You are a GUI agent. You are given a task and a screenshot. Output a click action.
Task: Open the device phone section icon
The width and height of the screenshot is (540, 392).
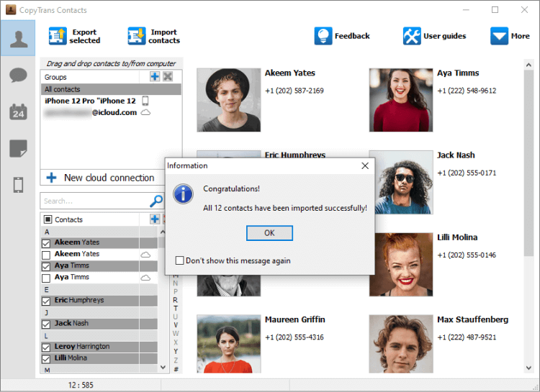(18, 185)
